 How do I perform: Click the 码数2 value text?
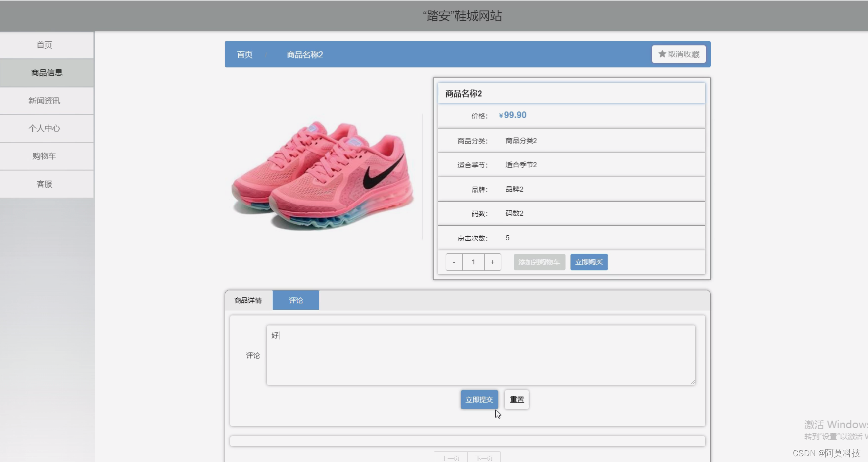pos(514,213)
